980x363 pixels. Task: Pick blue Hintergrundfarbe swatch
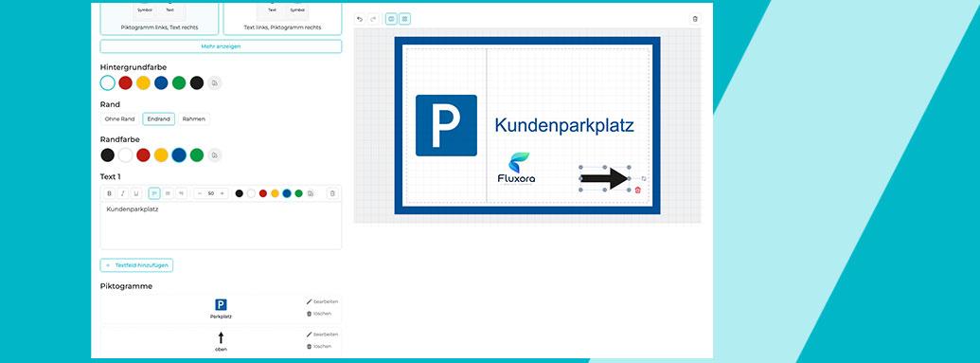coord(161,82)
